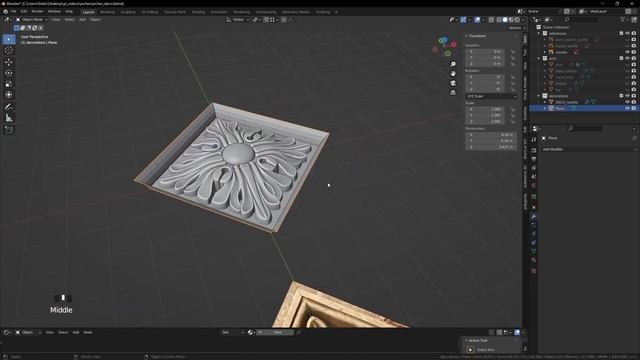Click the Location X value field
Viewport: 640px width, 360px height.
pyautogui.click(x=485, y=52)
